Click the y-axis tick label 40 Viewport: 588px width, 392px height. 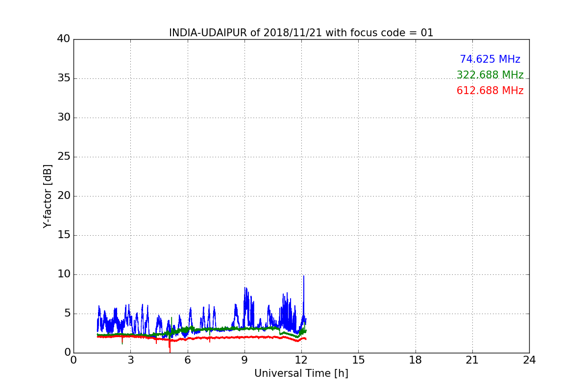click(x=64, y=39)
